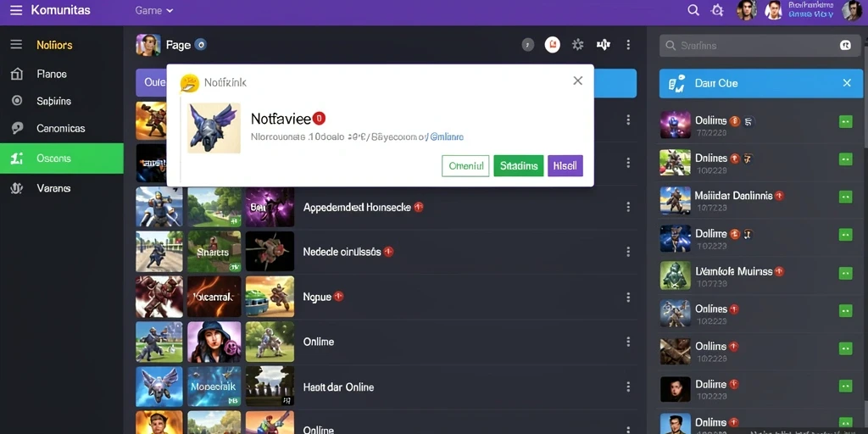Open options menu for Nedecle row
Viewport: 868px width, 434px height.
click(628, 252)
